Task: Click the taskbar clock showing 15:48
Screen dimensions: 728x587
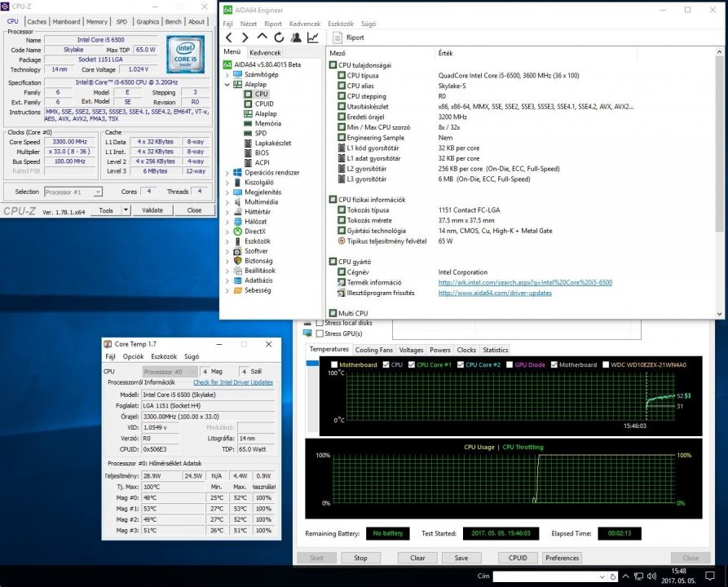Action: coord(679,572)
